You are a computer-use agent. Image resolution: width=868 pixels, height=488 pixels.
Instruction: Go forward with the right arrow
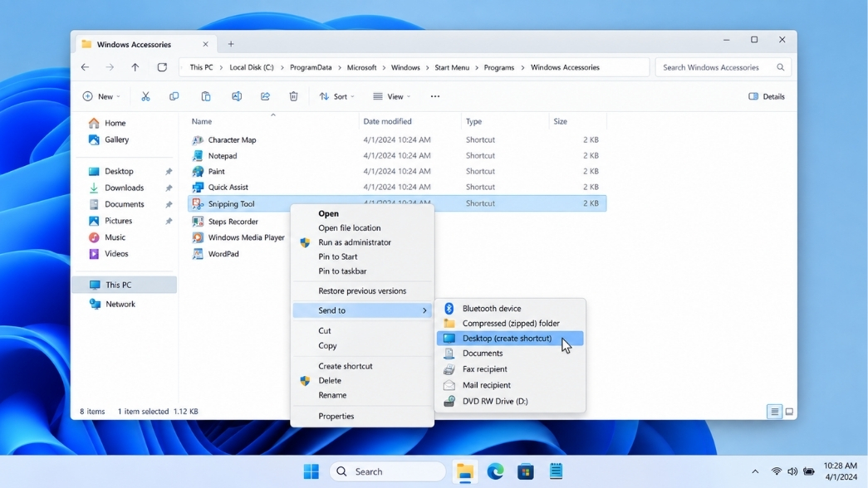tap(110, 67)
